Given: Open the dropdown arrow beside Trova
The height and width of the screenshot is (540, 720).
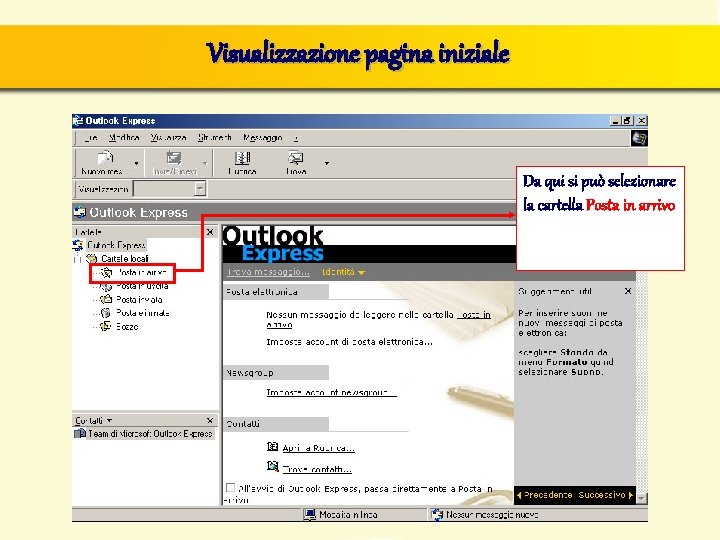Looking at the screenshot, I should [x=326, y=163].
